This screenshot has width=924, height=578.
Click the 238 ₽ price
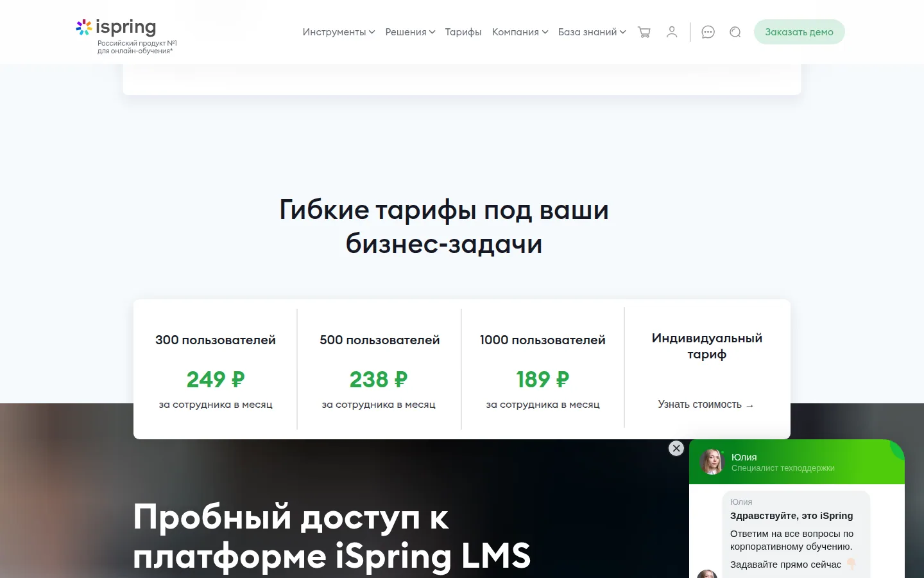[379, 380]
